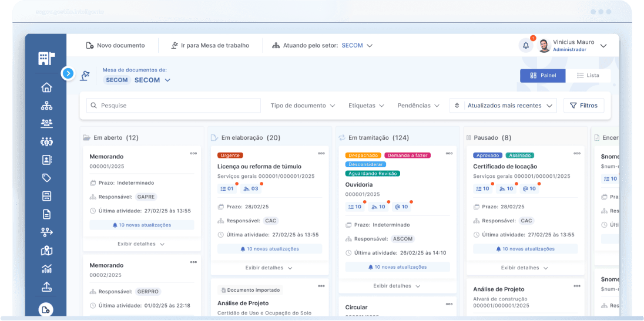644x321 pixels.
Task: Click Vinicius Mauro's profile avatar
Action: click(x=544, y=46)
